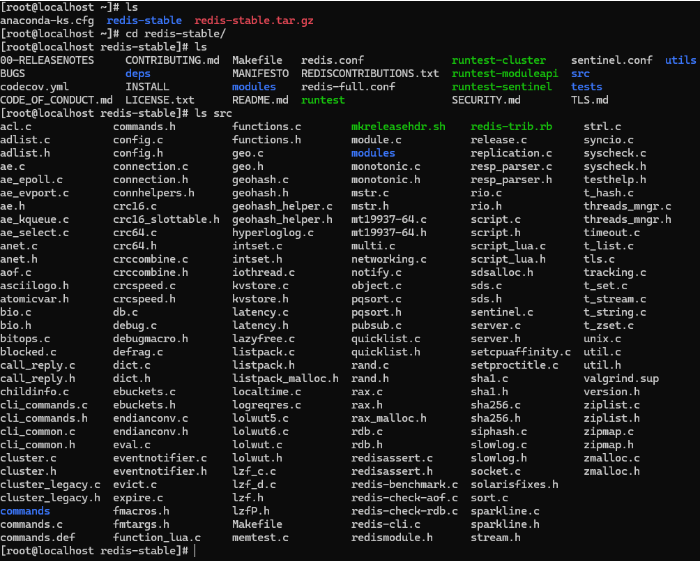Select 'hyperloglog.c' source file name
The image size is (700, 561).
pos(273,233)
